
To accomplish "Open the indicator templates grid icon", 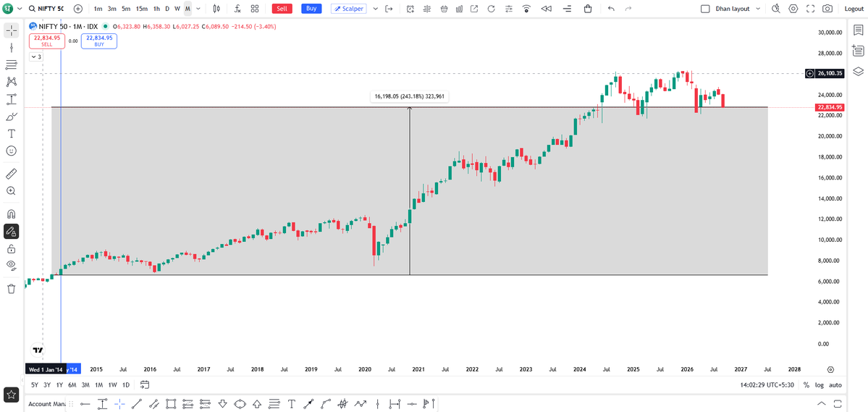I will pos(255,9).
